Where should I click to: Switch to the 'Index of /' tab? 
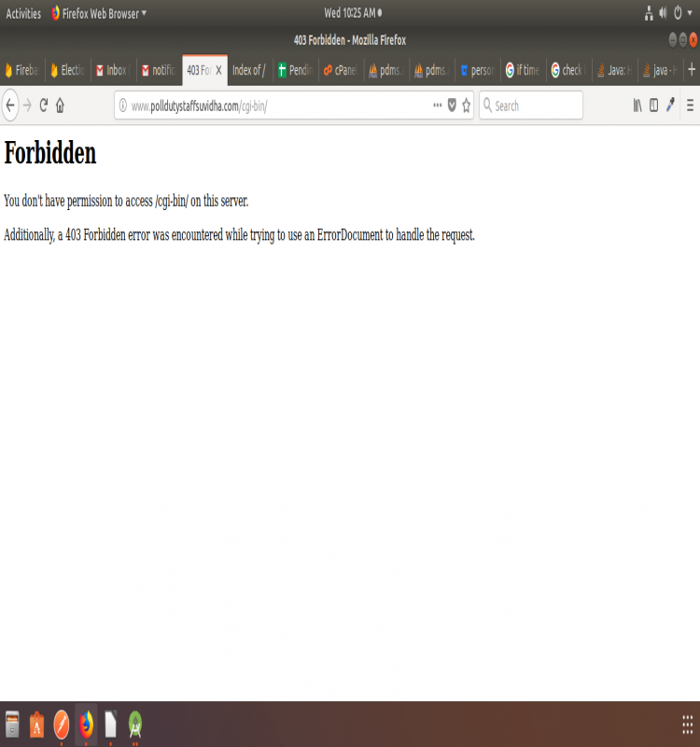click(x=248, y=70)
